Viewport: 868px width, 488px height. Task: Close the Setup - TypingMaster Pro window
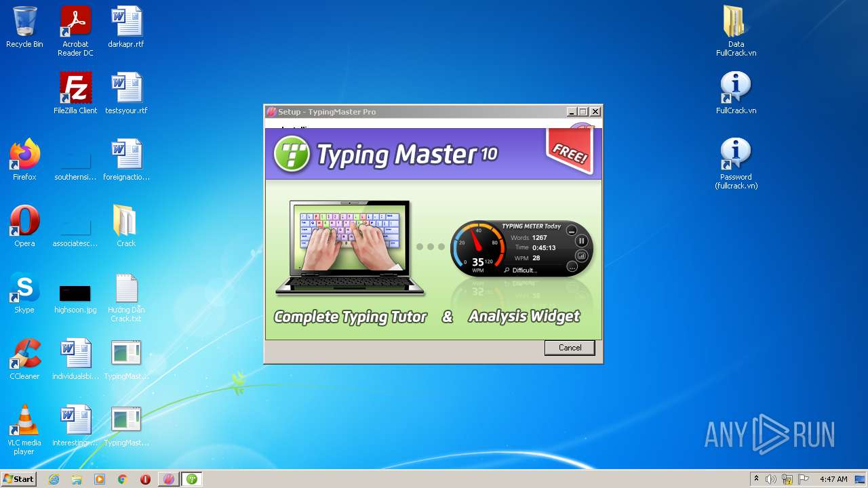[x=595, y=112]
